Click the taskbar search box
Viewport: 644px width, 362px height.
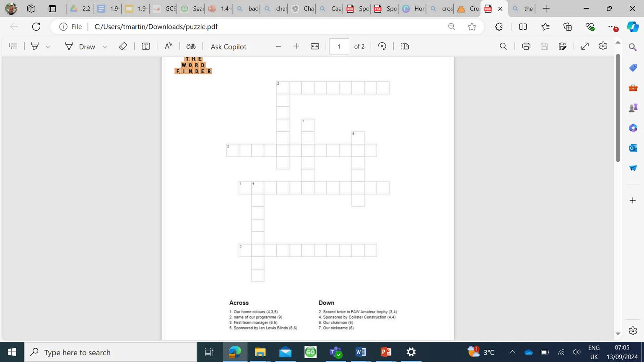[x=111, y=352]
